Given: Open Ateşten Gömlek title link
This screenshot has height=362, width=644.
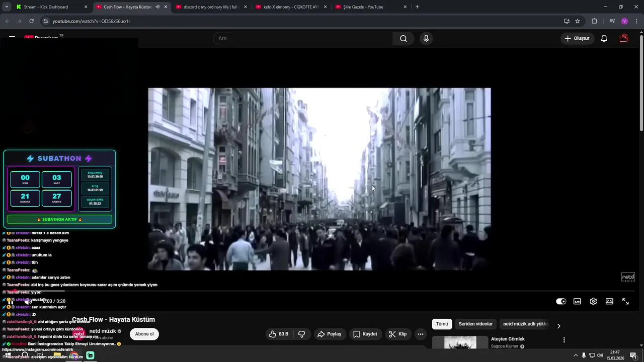Looking at the screenshot, I should pyautogui.click(x=508, y=339).
